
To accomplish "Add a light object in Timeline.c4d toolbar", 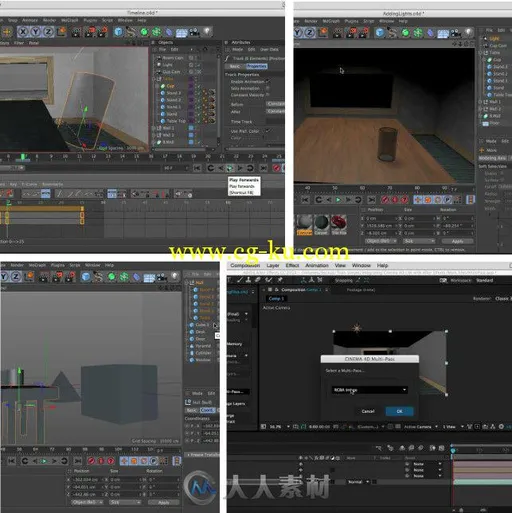I will [x=207, y=32].
